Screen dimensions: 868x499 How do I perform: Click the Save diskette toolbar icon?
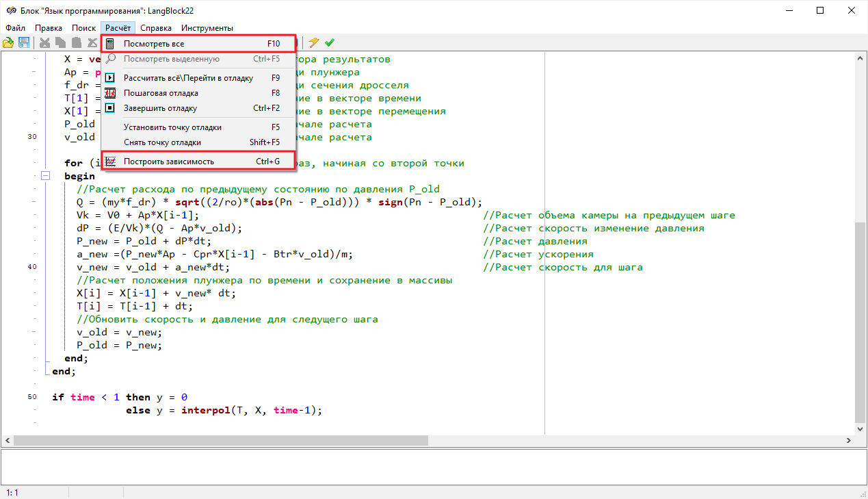[x=24, y=43]
